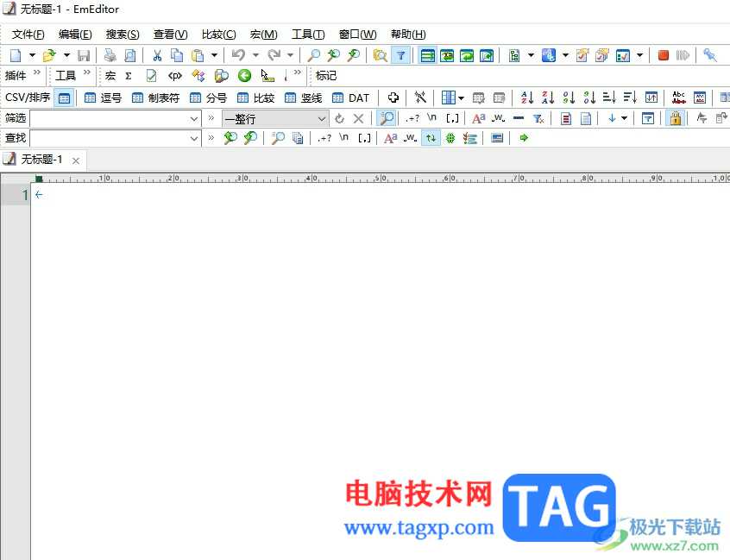Close the 无标题-1 tab
Image resolution: width=730 pixels, height=560 pixels.
[x=76, y=160]
